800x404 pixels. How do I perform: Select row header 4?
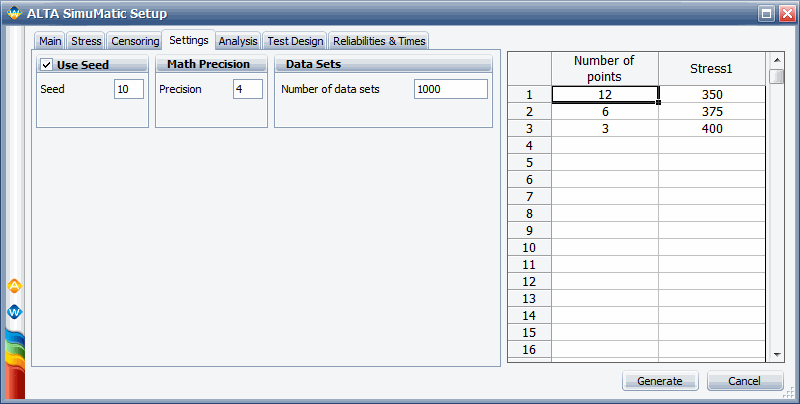click(529, 145)
